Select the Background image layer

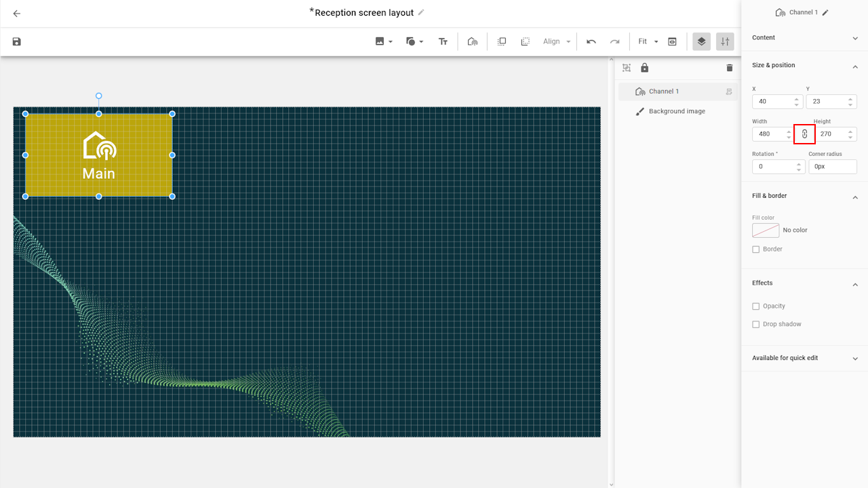coord(677,111)
